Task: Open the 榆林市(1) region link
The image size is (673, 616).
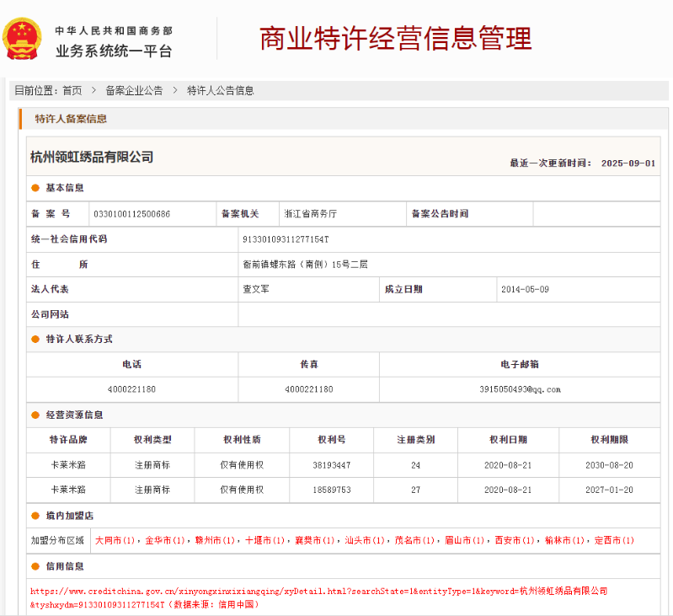Action: point(564,540)
